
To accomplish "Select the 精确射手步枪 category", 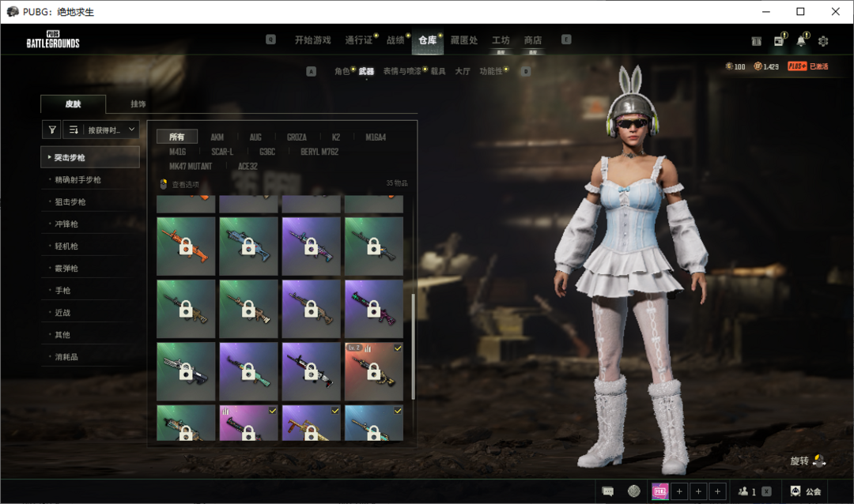I will [90, 179].
